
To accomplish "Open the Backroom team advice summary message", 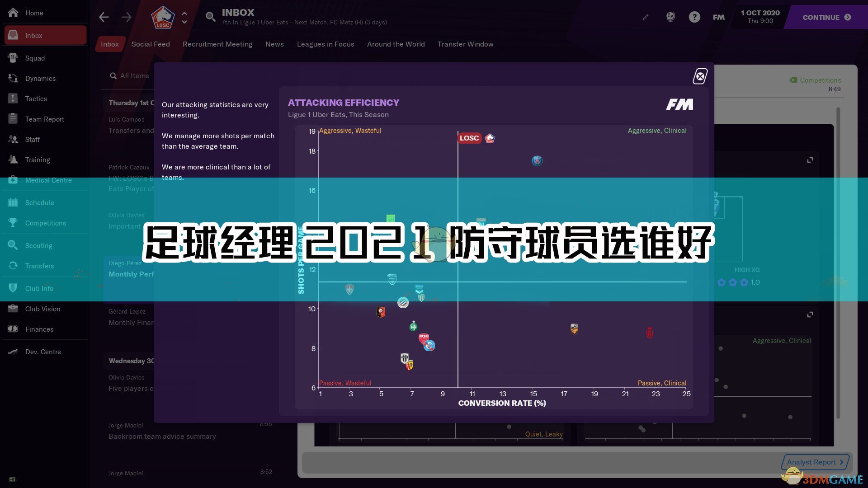I will pos(190,431).
